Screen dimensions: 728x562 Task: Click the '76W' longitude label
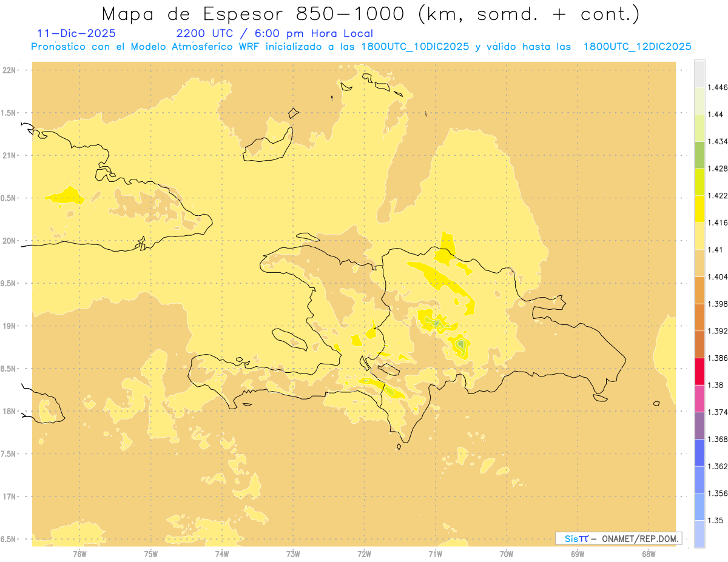pyautogui.click(x=79, y=554)
